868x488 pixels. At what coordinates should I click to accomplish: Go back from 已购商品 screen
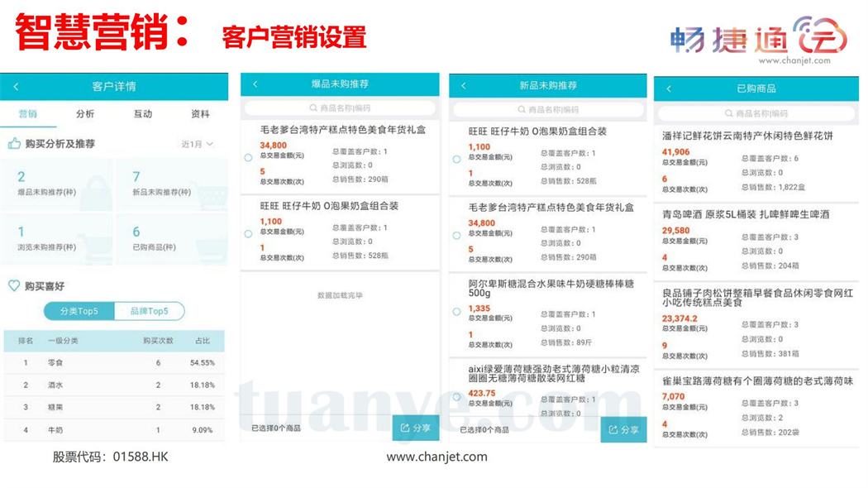[669, 89]
